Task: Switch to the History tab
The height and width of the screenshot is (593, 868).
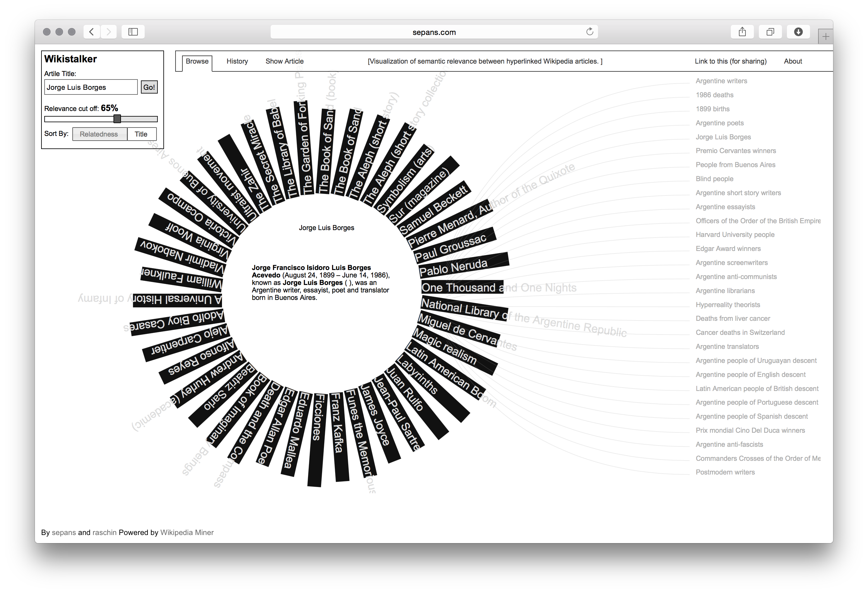Action: pos(237,61)
